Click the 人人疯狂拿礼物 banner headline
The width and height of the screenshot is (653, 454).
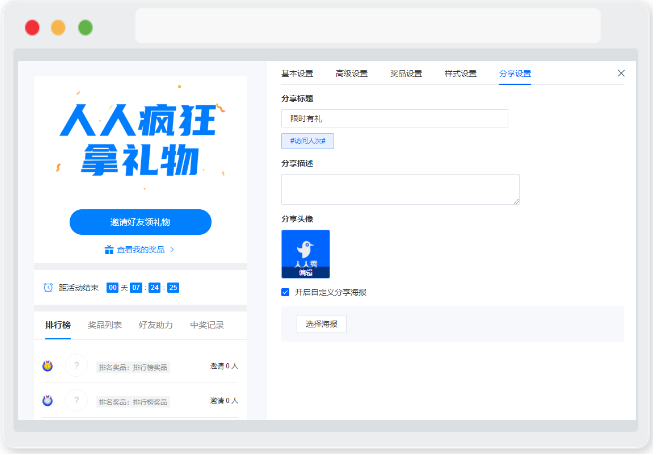coord(140,140)
